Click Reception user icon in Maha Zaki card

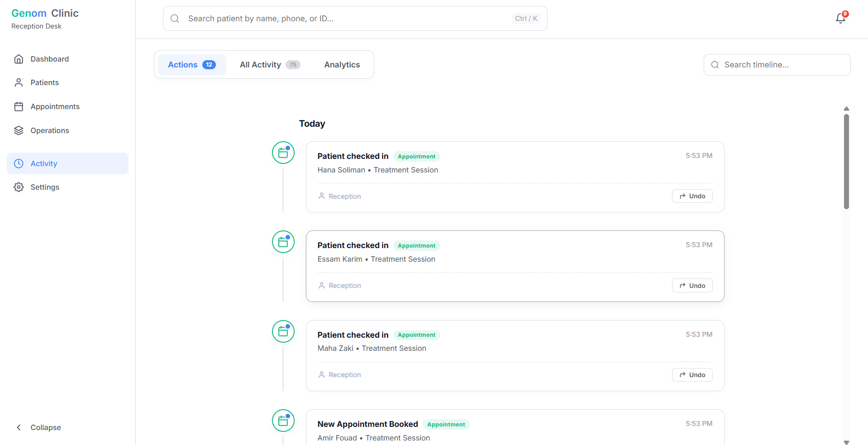[x=322, y=374]
